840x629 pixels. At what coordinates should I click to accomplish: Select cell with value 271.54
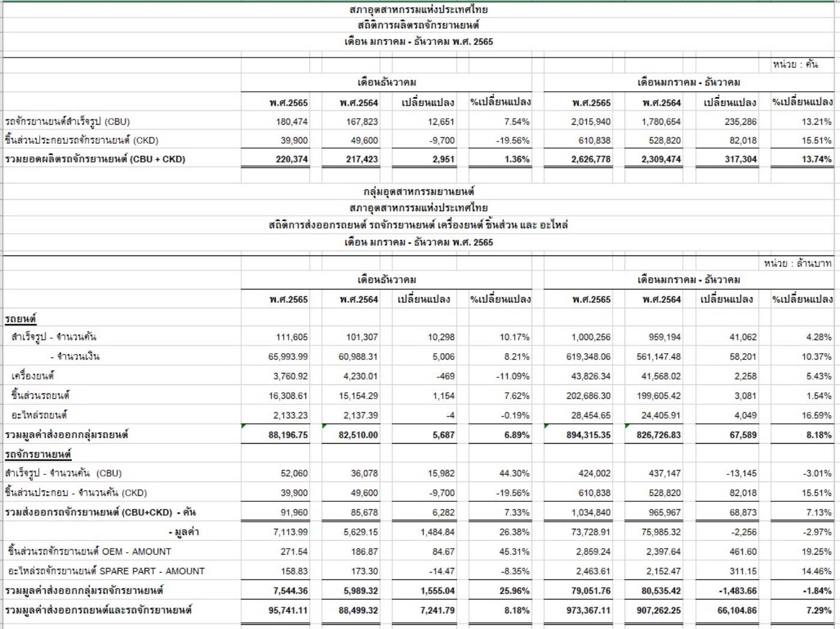tap(293, 552)
